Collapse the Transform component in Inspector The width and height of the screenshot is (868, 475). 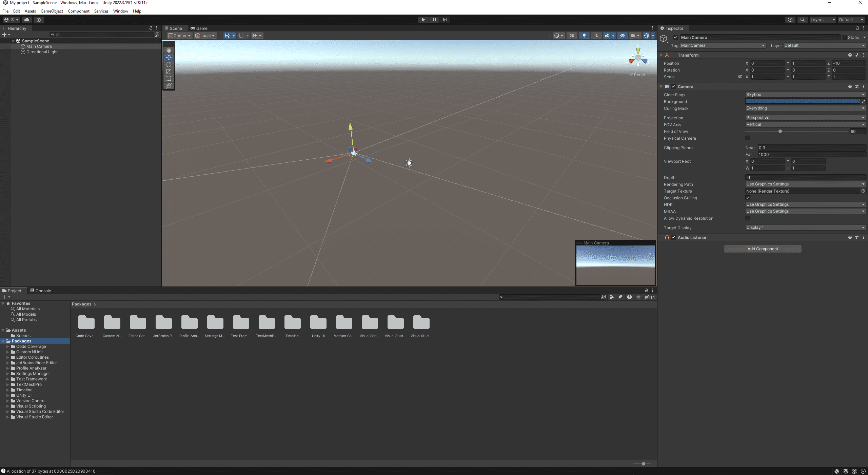(x=661, y=55)
